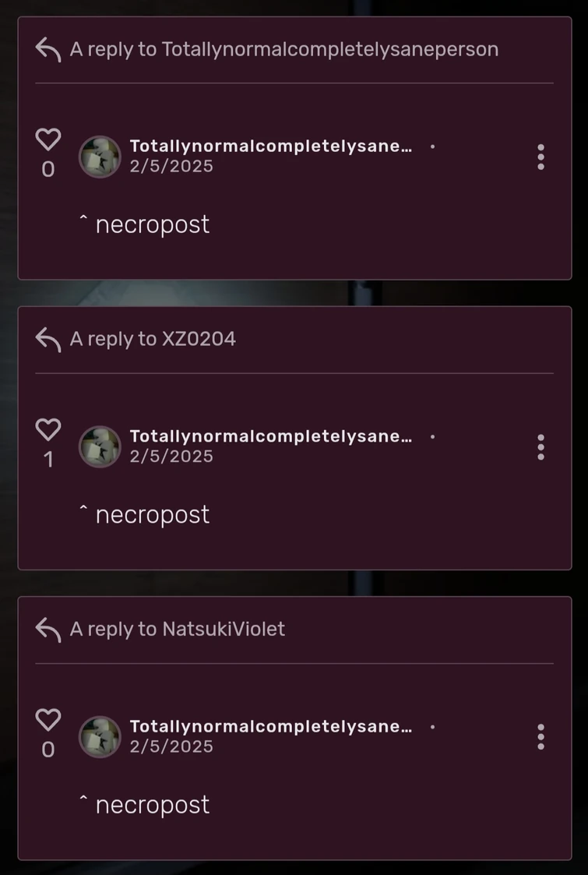This screenshot has width=588, height=875.
Task: Open username in the XZ0204 reply card
Action: (271, 436)
